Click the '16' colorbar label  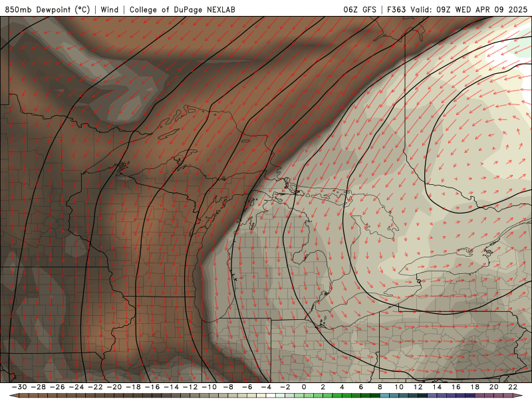456,387
